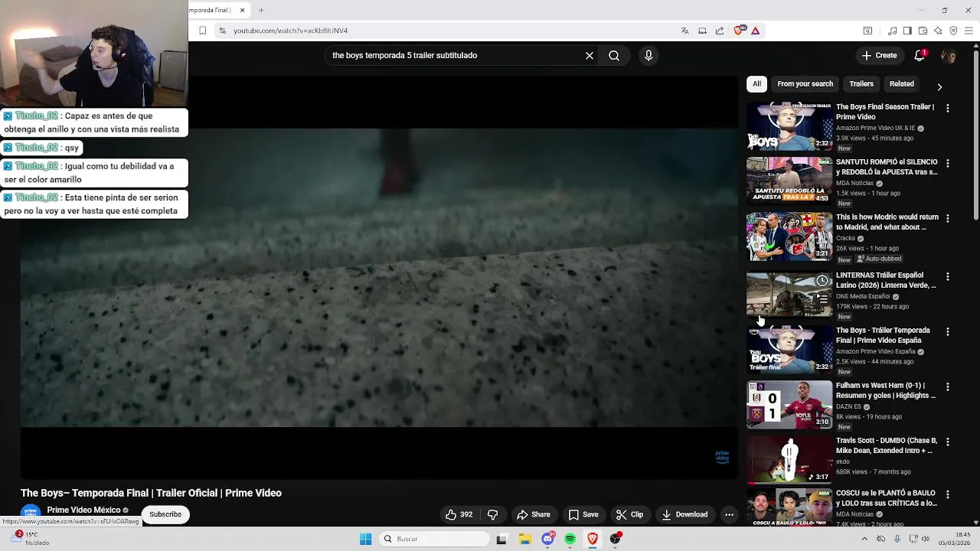Add LINTERNAS video to queue icon
Screen dimensions: 980x551
(x=822, y=298)
